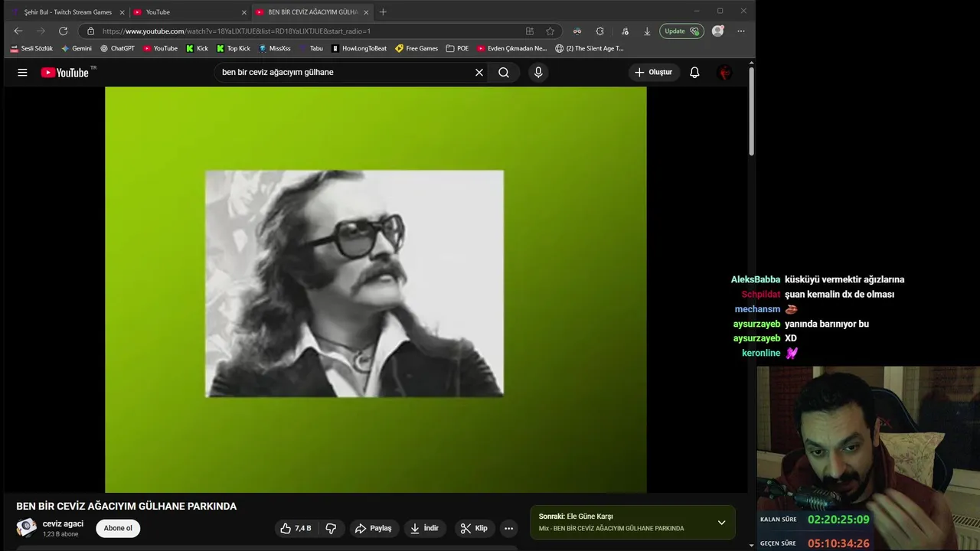Click the YouTube logo to go home
This screenshot has width=980, height=551.
pyautogui.click(x=65, y=73)
